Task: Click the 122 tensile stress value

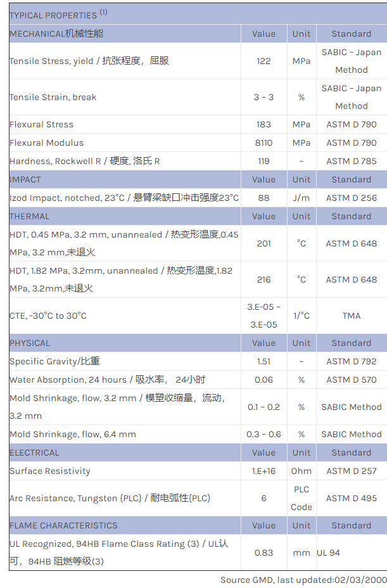Action: [263, 61]
